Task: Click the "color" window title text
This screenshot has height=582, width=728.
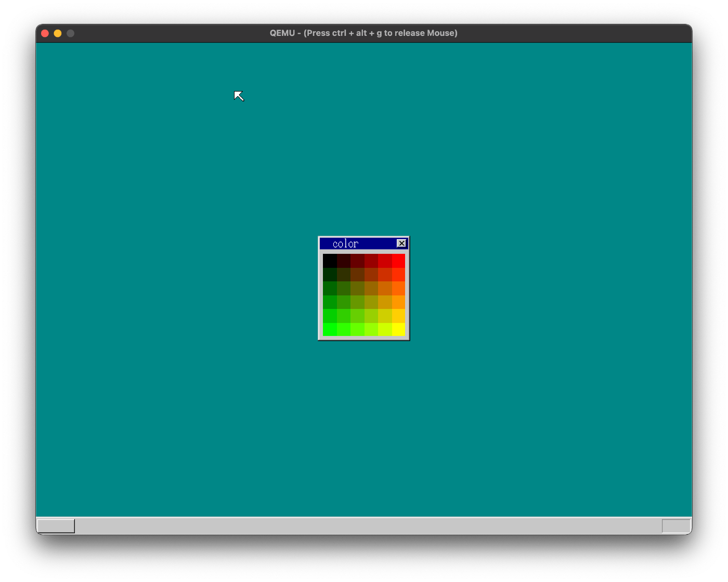Action: [345, 244]
